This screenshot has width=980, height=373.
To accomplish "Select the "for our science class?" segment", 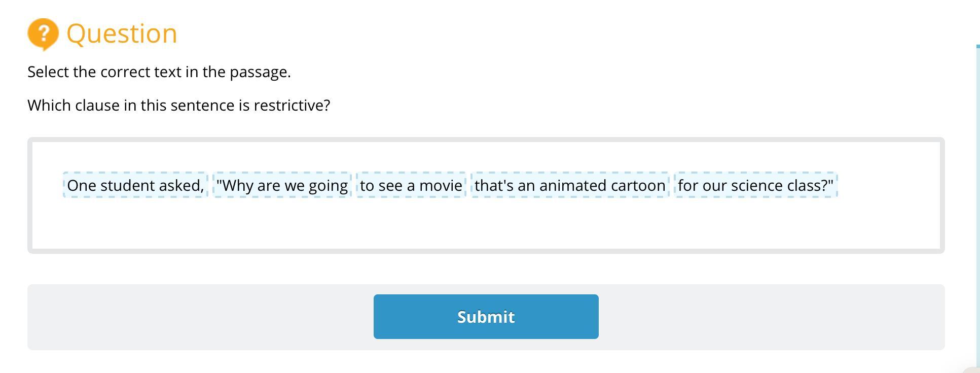I will click(755, 185).
